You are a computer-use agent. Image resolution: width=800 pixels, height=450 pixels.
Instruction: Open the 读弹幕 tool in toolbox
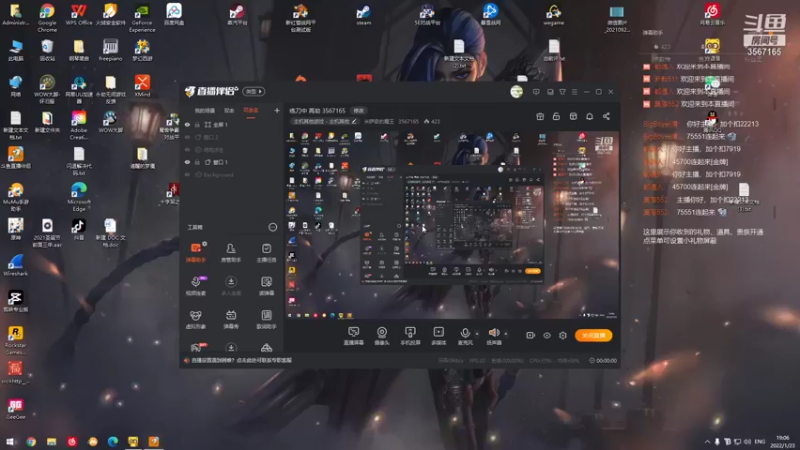(266, 286)
